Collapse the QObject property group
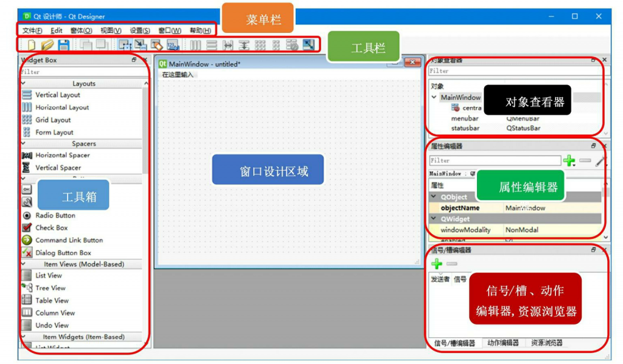623x364 pixels. 434,197
